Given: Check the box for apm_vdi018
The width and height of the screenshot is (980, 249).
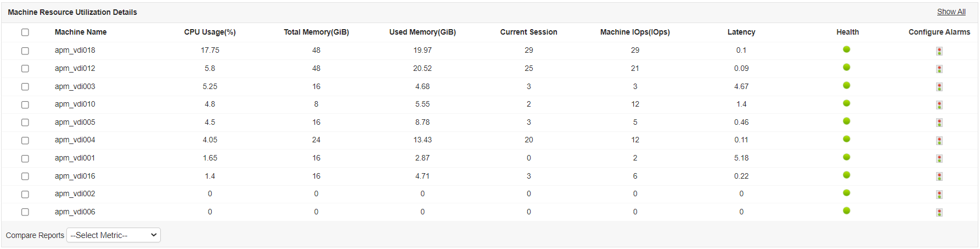Looking at the screenshot, I should tap(25, 51).
